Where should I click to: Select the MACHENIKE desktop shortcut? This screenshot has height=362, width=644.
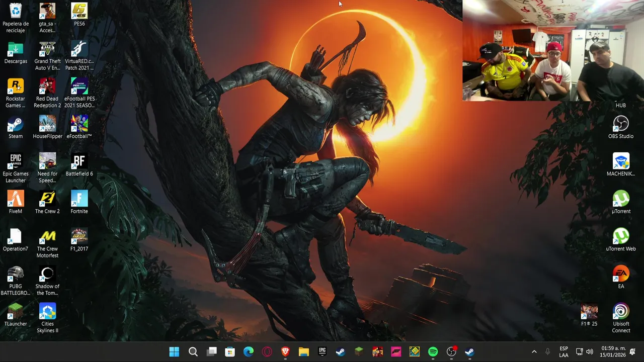(621, 165)
